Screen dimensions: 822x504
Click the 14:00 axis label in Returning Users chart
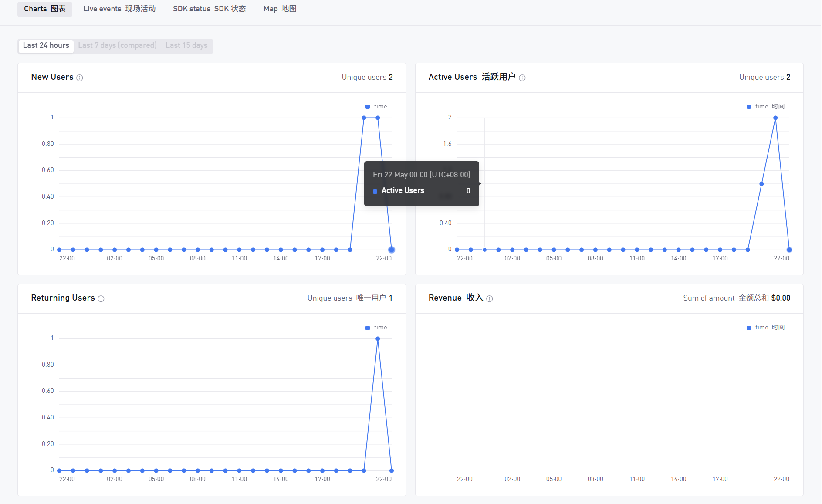(x=281, y=480)
